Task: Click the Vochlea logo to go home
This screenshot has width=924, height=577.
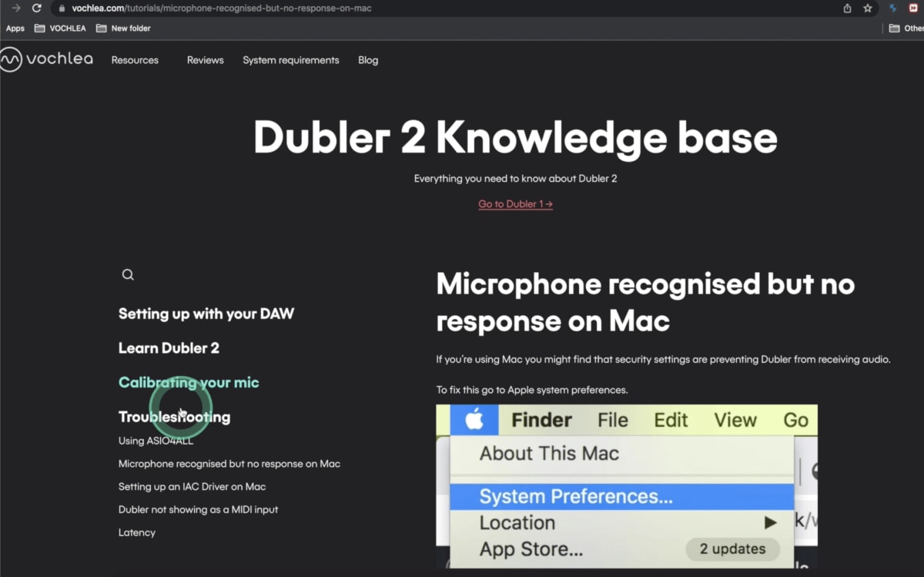Action: click(46, 59)
